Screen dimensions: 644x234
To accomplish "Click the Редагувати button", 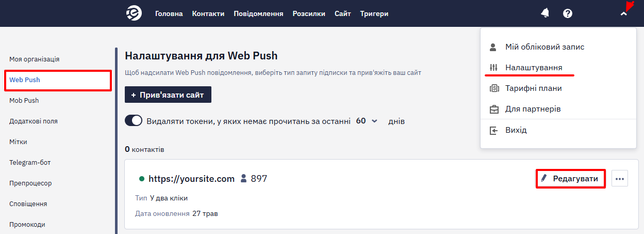I will pos(570,179).
